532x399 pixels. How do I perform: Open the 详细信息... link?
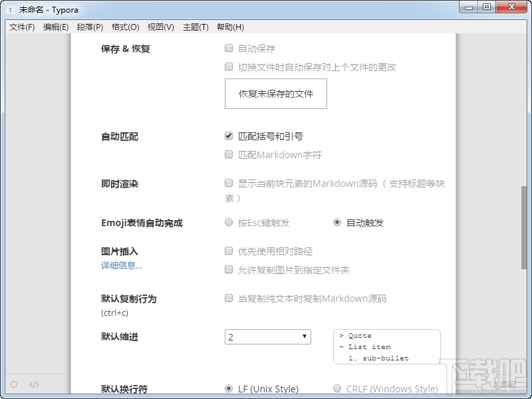pos(122,265)
